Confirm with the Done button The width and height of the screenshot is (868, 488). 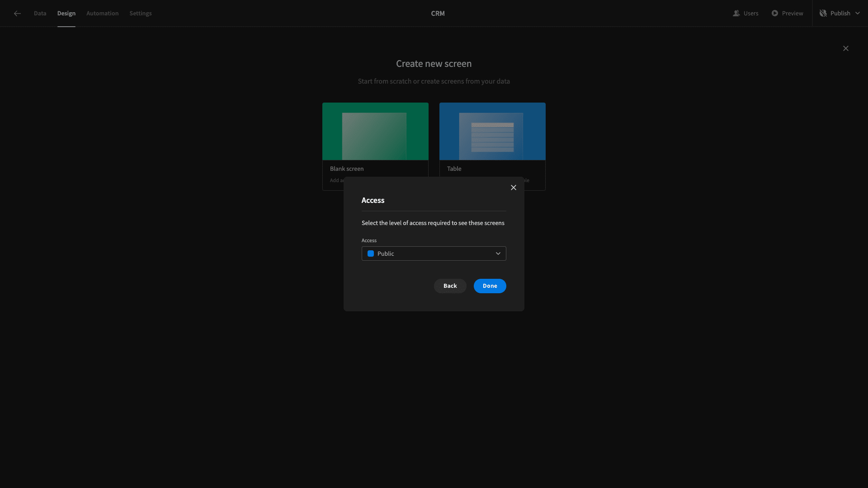(x=490, y=286)
